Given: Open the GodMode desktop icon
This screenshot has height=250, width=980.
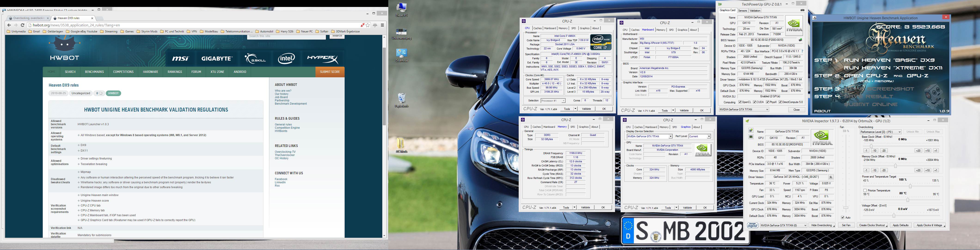Looking at the screenshot, I should (401, 55).
